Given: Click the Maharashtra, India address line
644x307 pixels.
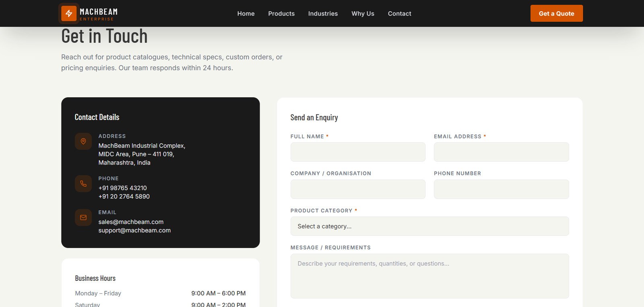Looking at the screenshot, I should tap(124, 163).
